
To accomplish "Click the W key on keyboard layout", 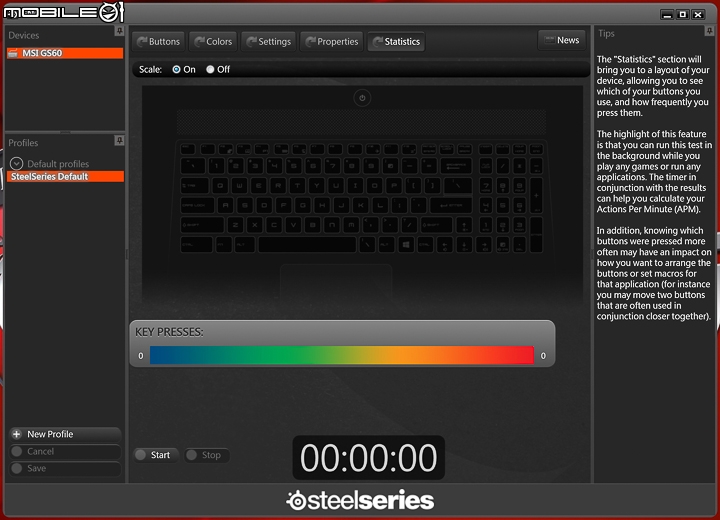I will click(239, 186).
